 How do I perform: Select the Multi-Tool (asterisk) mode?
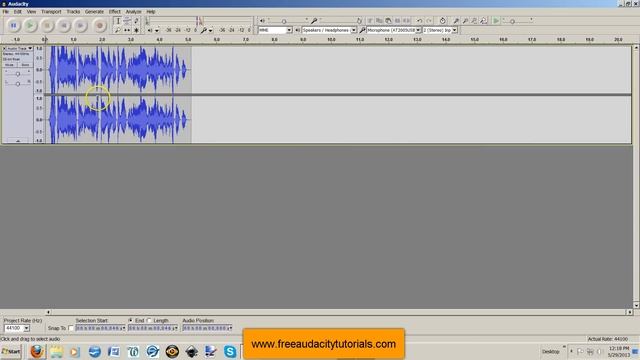136,30
